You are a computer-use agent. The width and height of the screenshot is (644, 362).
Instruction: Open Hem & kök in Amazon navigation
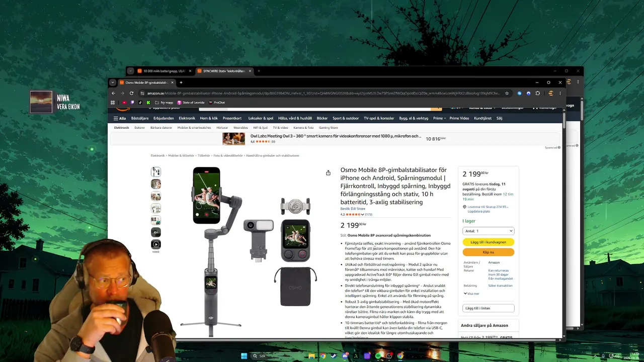pyautogui.click(x=209, y=118)
